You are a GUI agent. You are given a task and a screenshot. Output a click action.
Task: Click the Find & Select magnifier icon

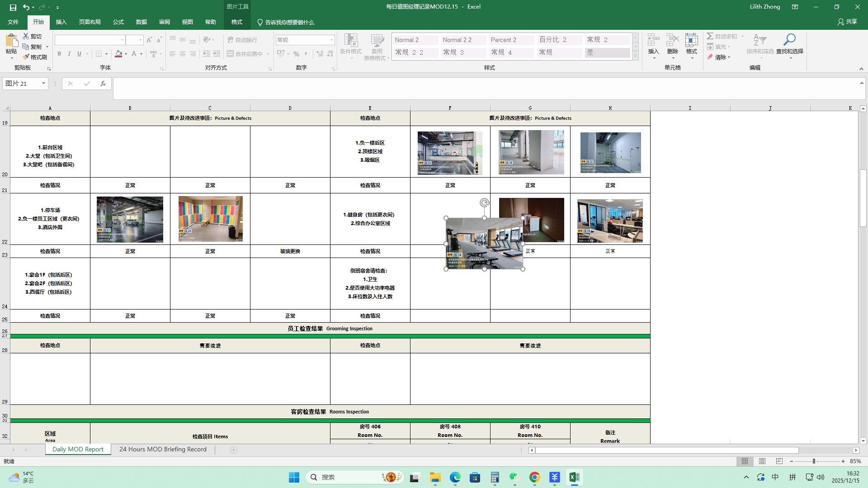tap(789, 40)
